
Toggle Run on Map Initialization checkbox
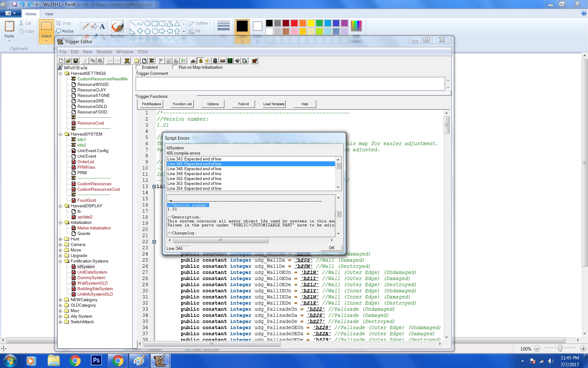pos(175,67)
